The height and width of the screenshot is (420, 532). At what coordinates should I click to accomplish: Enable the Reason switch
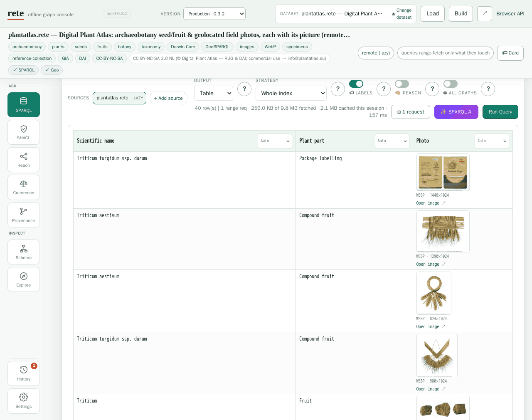[x=402, y=84]
